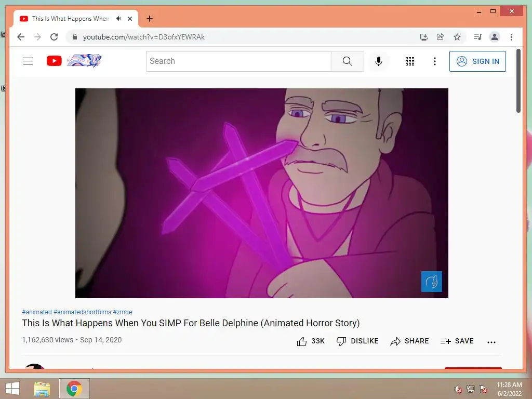This screenshot has width=532, height=399.
Task: Install app icon in address bar
Action: click(x=424, y=37)
